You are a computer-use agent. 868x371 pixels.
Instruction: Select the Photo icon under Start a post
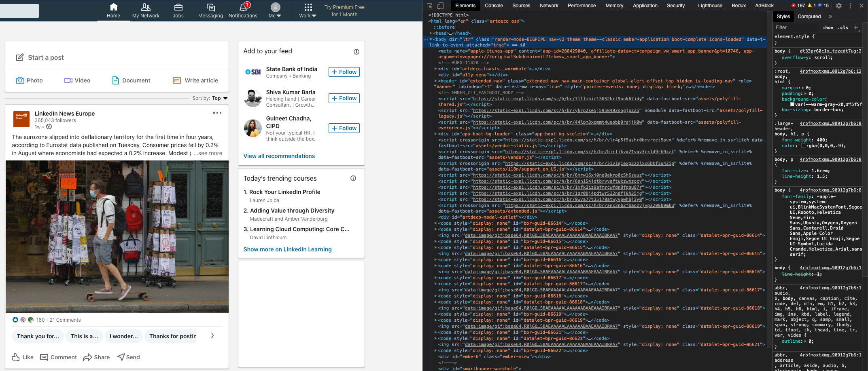20,80
